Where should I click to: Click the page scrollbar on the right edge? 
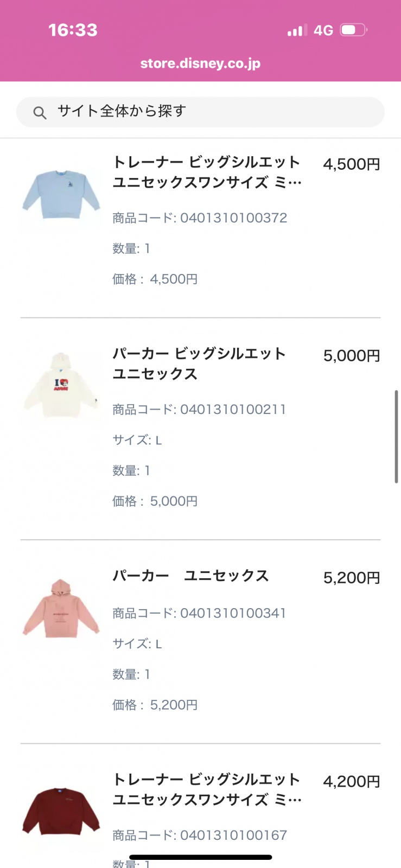[x=396, y=436]
